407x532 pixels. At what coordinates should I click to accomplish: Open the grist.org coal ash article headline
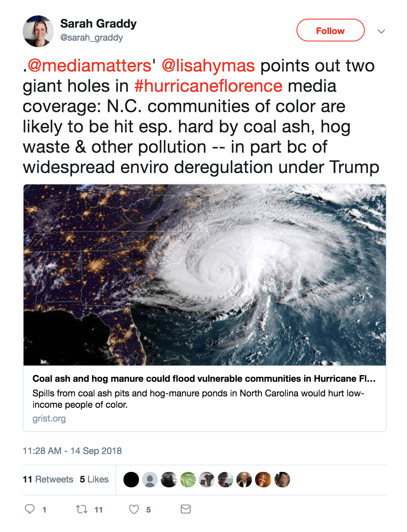204,378
